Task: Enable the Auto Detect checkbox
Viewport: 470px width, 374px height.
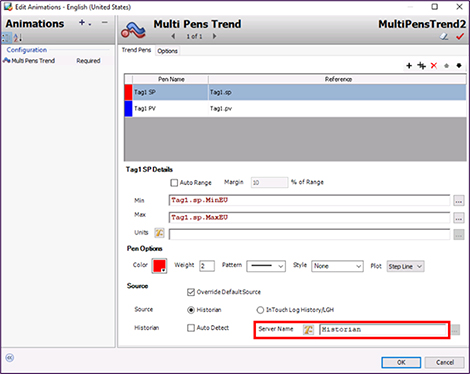Action: pyautogui.click(x=191, y=328)
